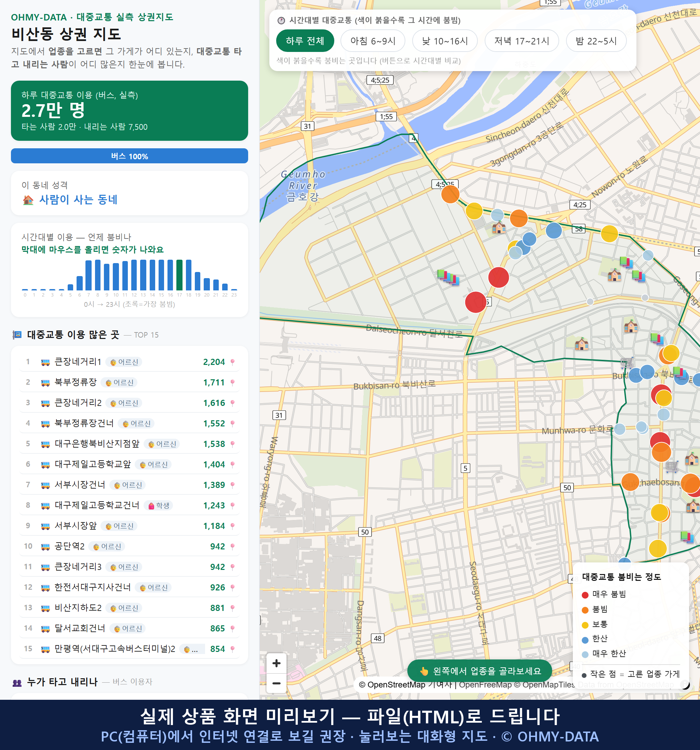This screenshot has height=750, width=700.
Task: Click the 12시 bar in hourly chart
Action: tap(134, 275)
